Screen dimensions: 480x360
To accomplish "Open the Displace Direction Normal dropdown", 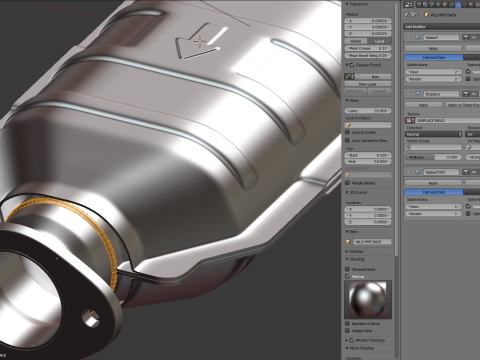I will click(x=434, y=134).
